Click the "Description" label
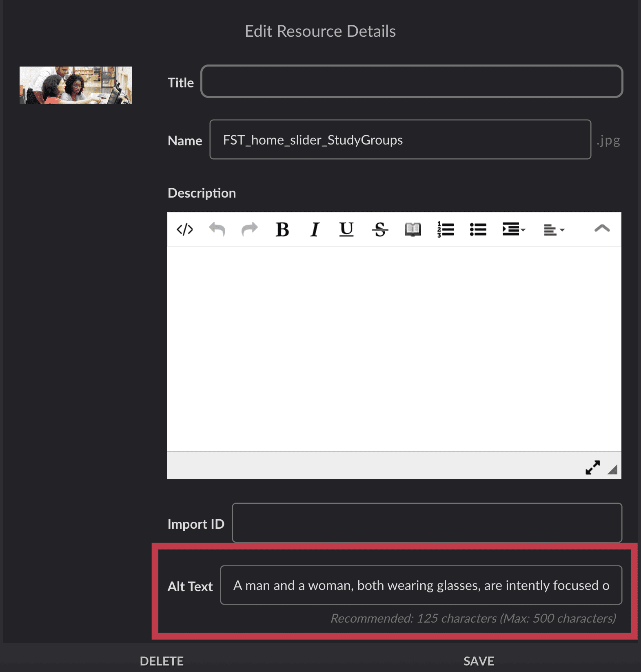 coord(202,193)
